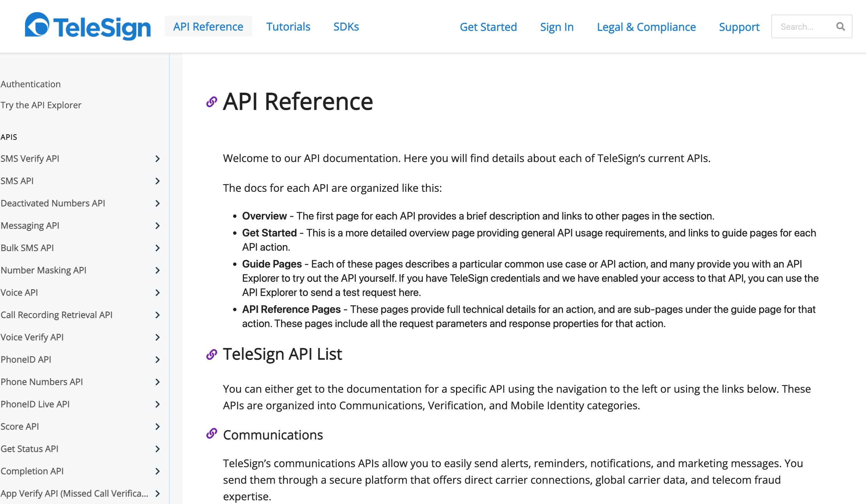Viewport: 866px width, 504px height.
Task: Select Score API sidebar item
Action: click(20, 427)
